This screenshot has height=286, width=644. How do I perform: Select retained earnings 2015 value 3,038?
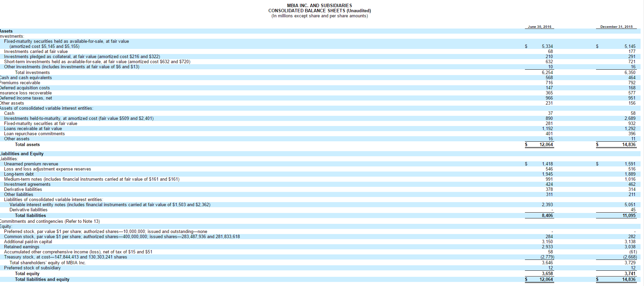[x=630, y=247]
